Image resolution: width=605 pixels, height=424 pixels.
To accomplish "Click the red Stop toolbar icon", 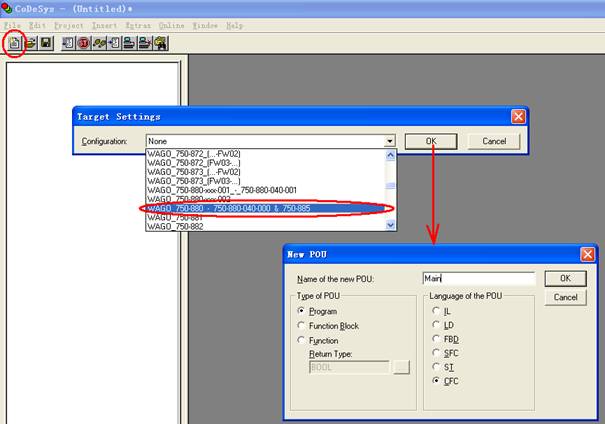I will (x=84, y=43).
